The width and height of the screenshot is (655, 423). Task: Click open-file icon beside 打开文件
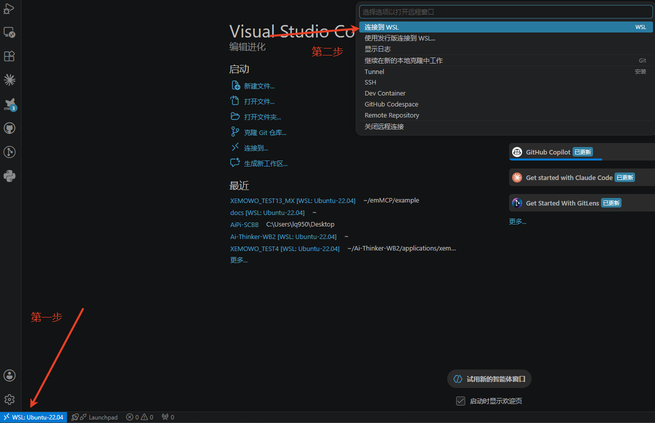click(x=235, y=101)
